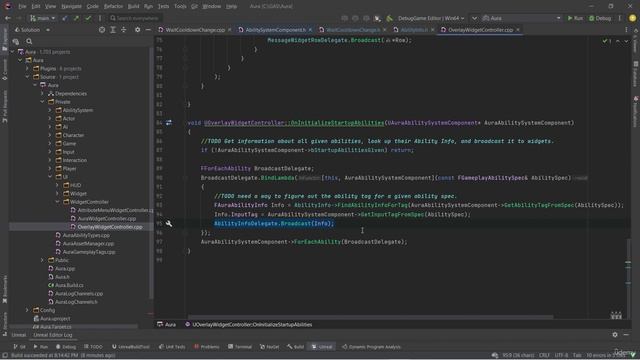
Task: Hide the Solution panel with minus icon
Action: pyautogui.click(x=148, y=30)
